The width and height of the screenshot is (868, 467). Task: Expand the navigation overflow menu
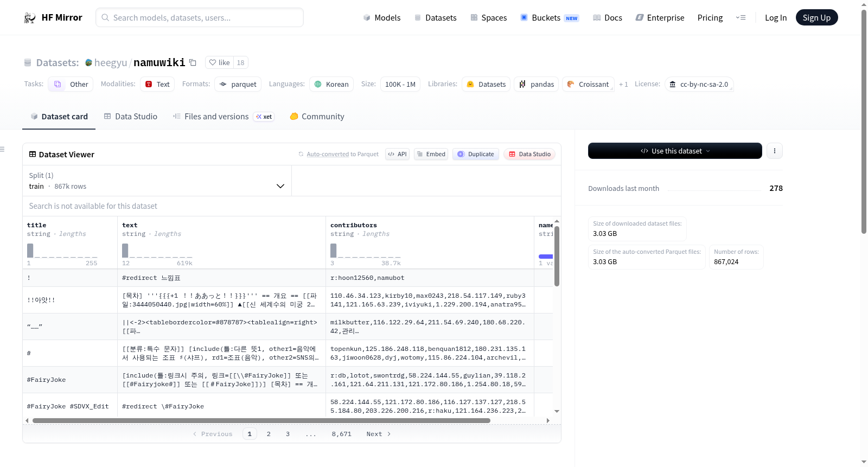click(741, 17)
